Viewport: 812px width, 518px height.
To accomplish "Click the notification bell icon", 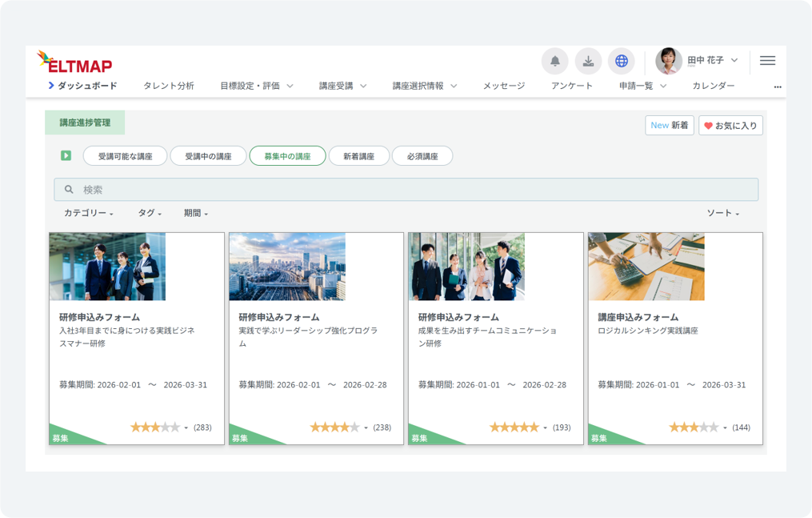I will (554, 61).
